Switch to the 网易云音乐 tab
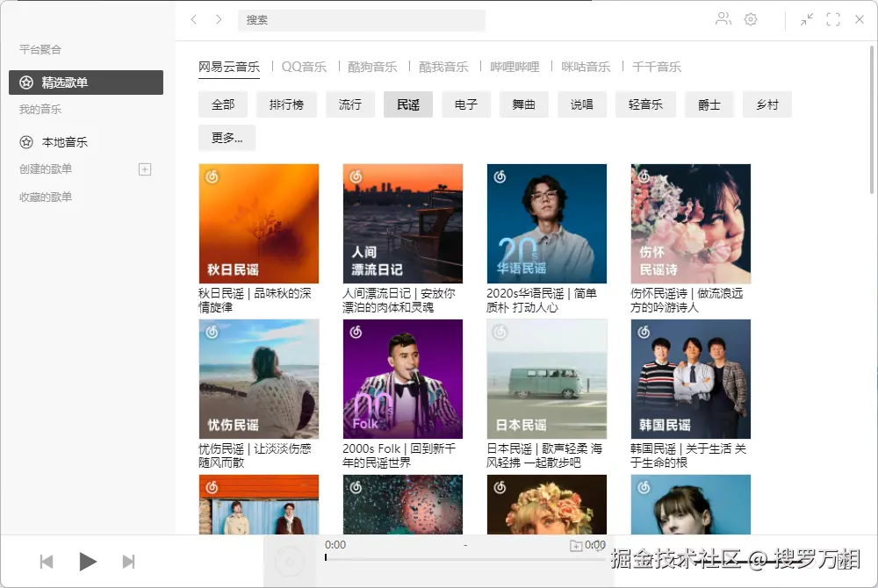878x588 pixels. coord(229,67)
